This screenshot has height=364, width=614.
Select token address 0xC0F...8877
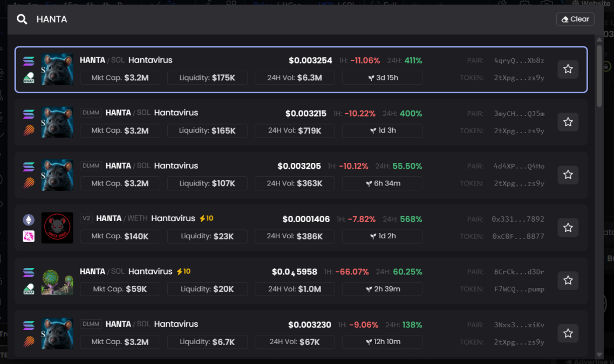click(518, 236)
